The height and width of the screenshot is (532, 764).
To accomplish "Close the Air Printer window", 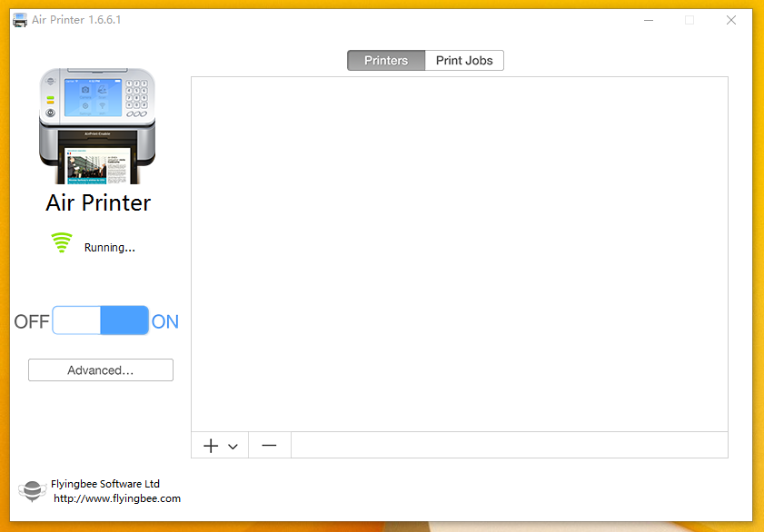I will coord(731,20).
